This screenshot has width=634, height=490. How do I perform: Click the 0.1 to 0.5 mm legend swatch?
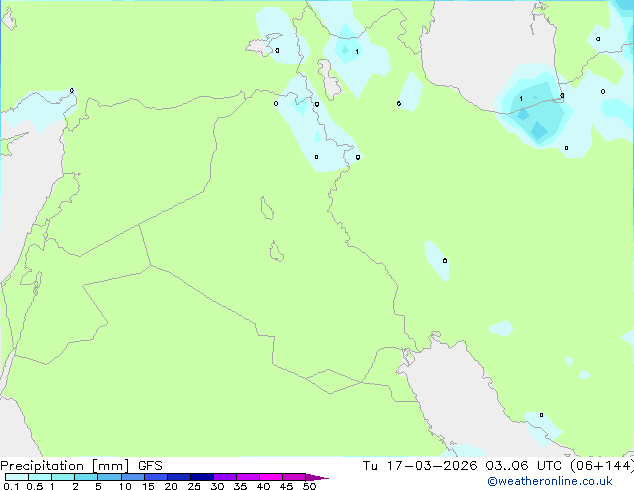click(17, 477)
